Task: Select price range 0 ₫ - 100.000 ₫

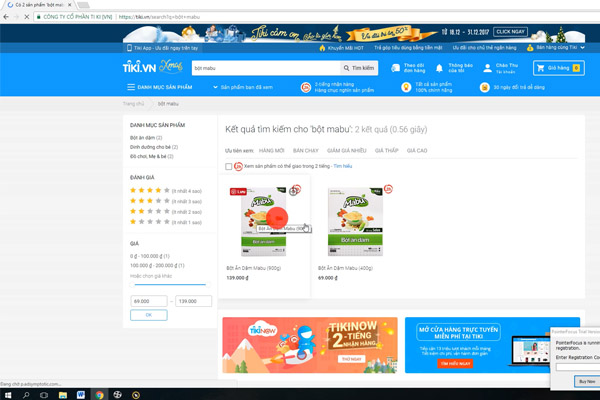Action: 150,256
